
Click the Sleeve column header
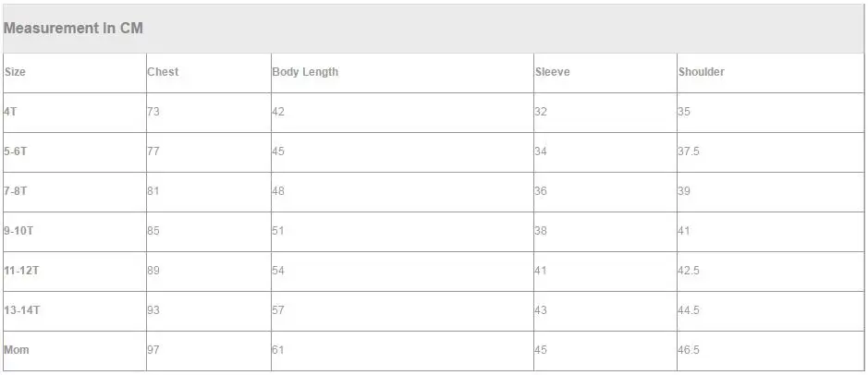tap(552, 72)
